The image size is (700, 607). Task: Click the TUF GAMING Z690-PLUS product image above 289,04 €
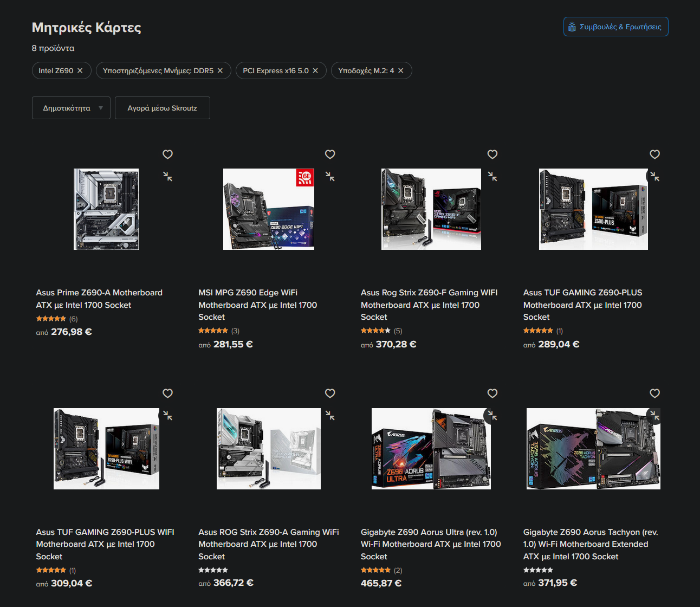pos(593,209)
